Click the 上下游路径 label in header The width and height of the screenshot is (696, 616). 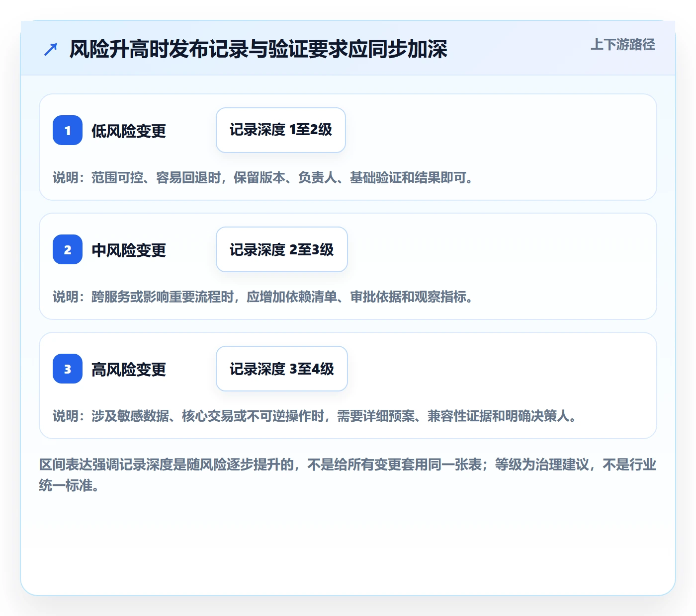pos(623,45)
